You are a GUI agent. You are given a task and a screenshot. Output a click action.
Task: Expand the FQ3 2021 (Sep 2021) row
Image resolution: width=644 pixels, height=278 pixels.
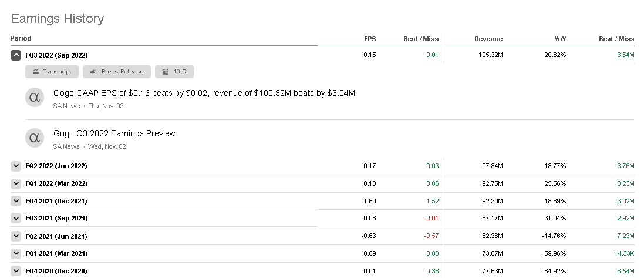pos(16,219)
